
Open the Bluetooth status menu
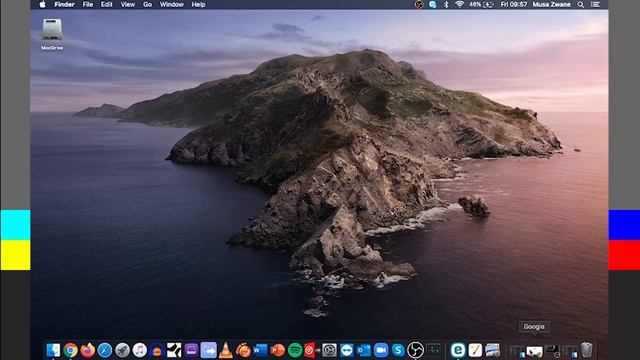446,4
